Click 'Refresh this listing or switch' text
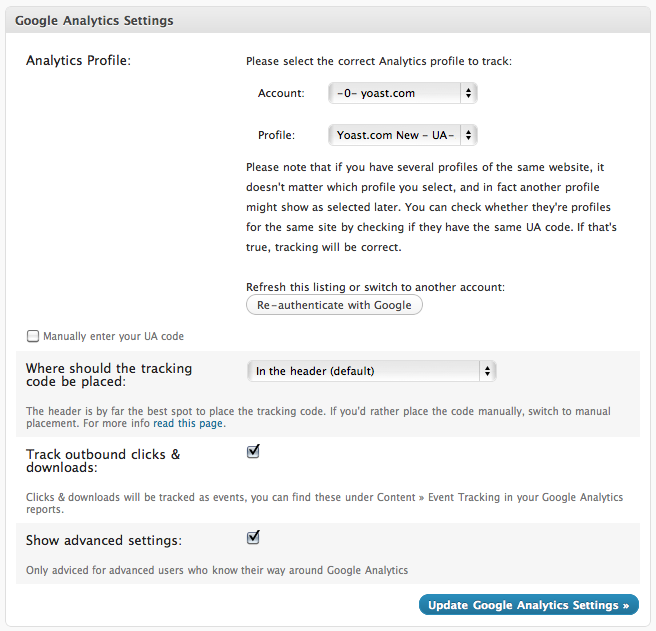Image resolution: width=656 pixels, height=631 pixels. pyautogui.click(x=375, y=287)
